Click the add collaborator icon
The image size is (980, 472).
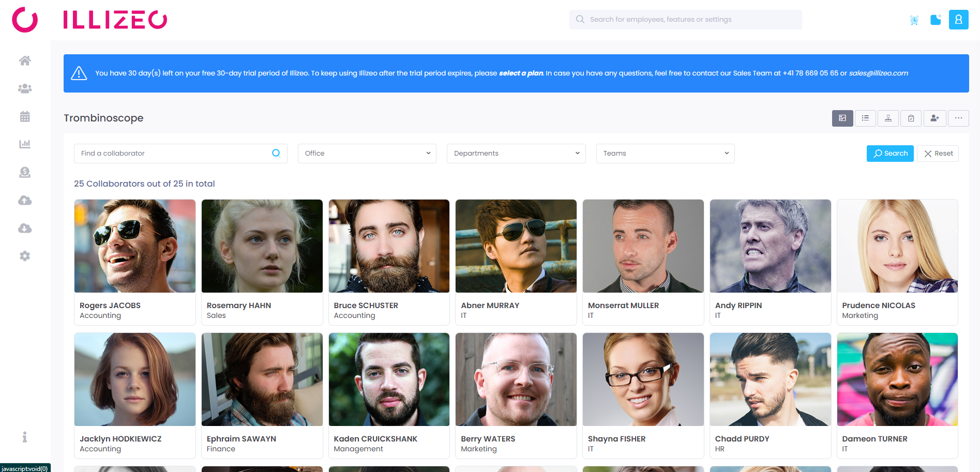pos(934,118)
